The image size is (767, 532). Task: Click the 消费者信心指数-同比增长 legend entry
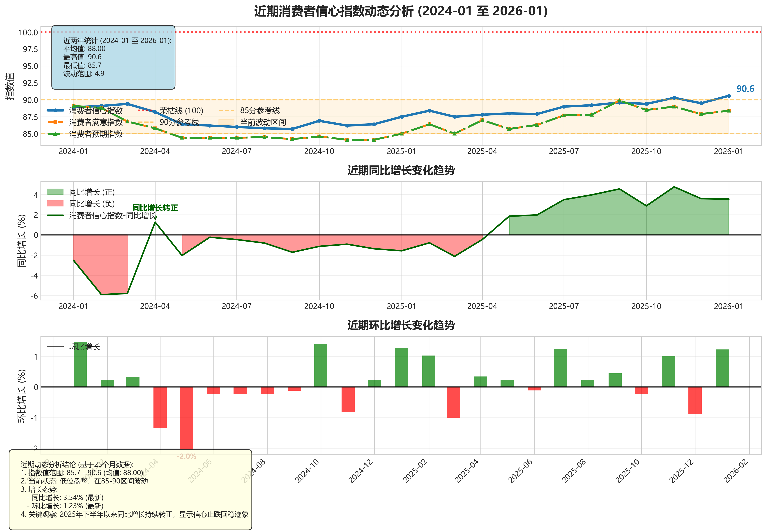[x=112, y=215]
